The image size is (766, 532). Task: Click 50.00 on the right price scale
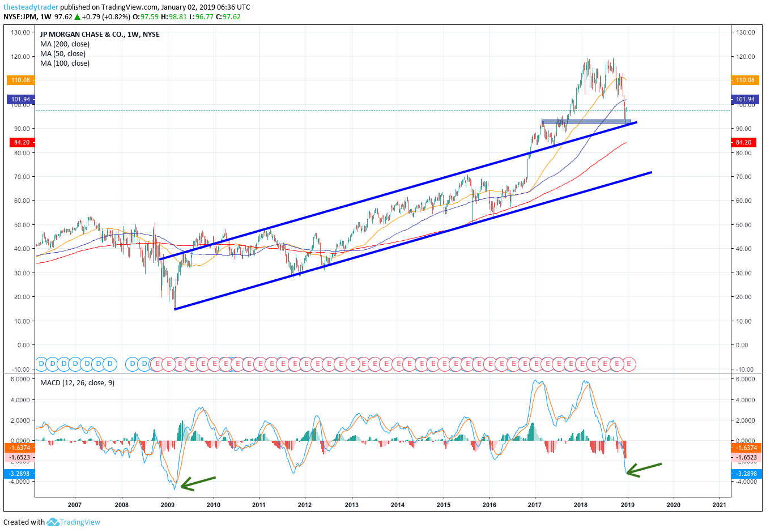pyautogui.click(x=744, y=225)
